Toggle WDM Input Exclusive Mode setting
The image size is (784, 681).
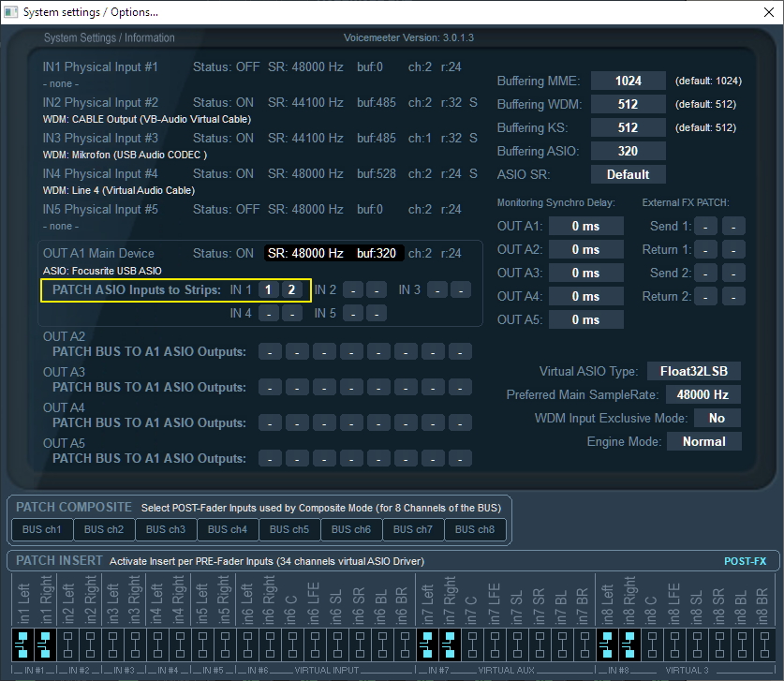(x=717, y=418)
